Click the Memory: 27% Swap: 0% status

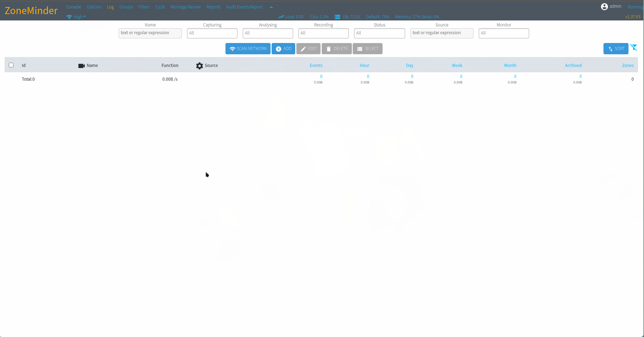[417, 17]
